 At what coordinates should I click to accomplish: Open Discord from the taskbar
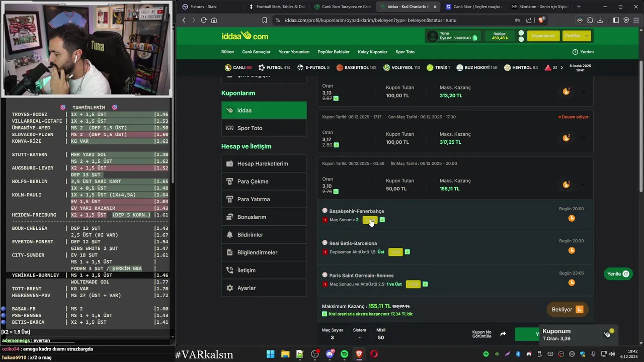coord(330,354)
